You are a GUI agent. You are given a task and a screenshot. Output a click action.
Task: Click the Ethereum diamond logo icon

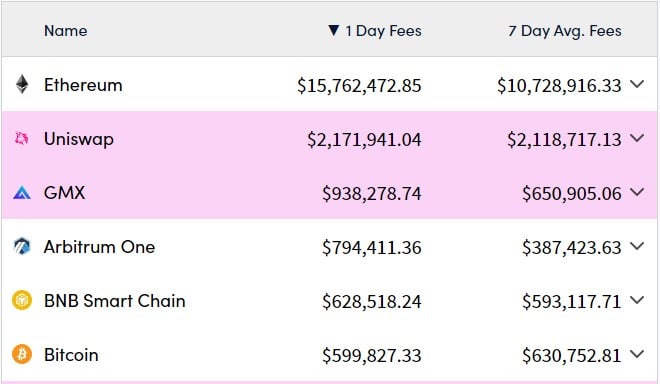pos(22,85)
